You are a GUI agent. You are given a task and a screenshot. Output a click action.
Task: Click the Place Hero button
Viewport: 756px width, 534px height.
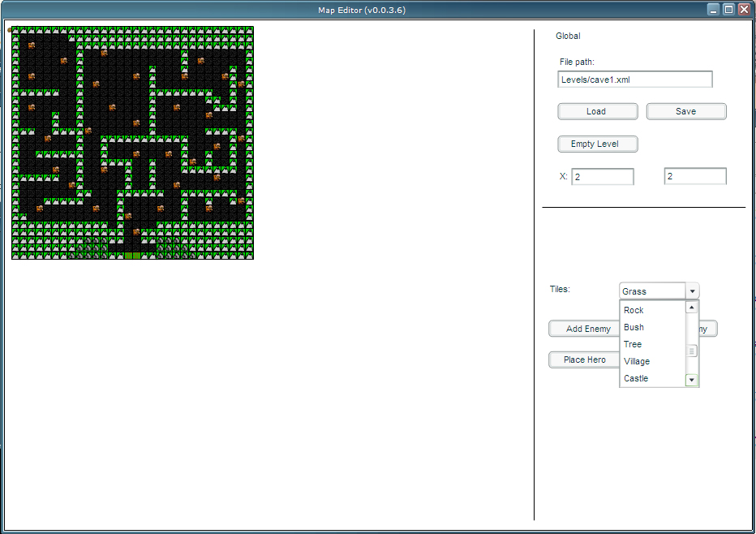pos(585,360)
